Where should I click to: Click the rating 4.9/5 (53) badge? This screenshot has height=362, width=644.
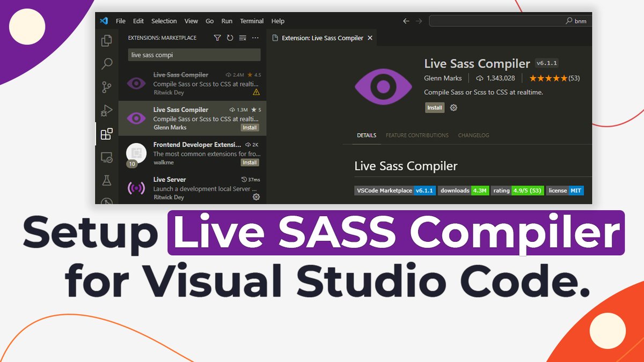pyautogui.click(x=517, y=190)
